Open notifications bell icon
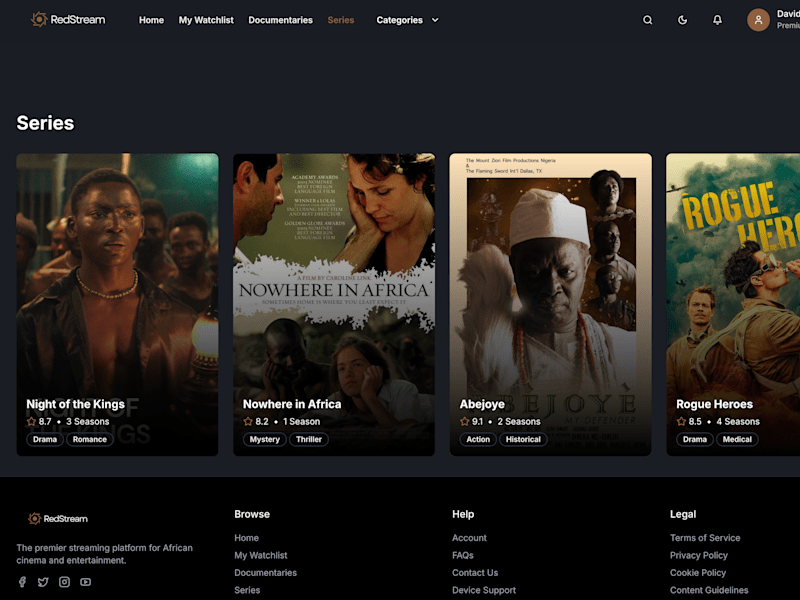This screenshot has height=600, width=800. [717, 20]
